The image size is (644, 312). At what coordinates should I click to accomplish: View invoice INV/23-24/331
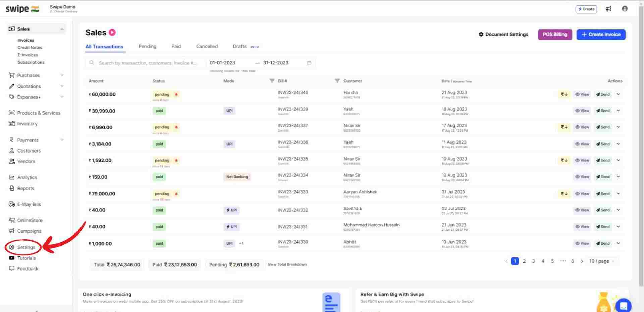coord(582,227)
